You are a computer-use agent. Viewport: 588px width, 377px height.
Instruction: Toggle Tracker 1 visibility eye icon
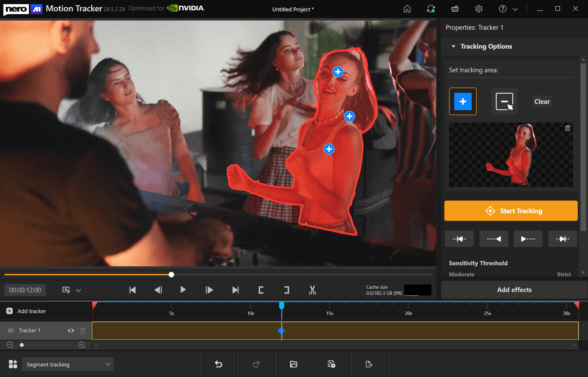pos(71,330)
